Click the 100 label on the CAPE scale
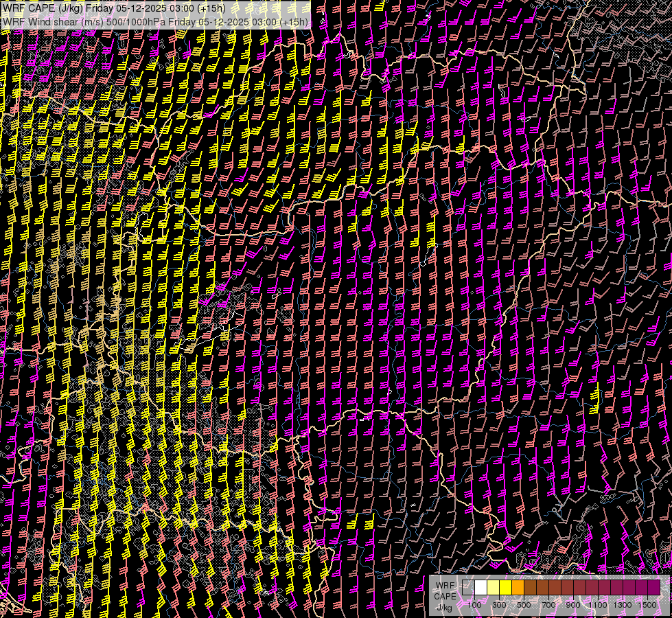This screenshot has width=672, height=618. [x=475, y=605]
